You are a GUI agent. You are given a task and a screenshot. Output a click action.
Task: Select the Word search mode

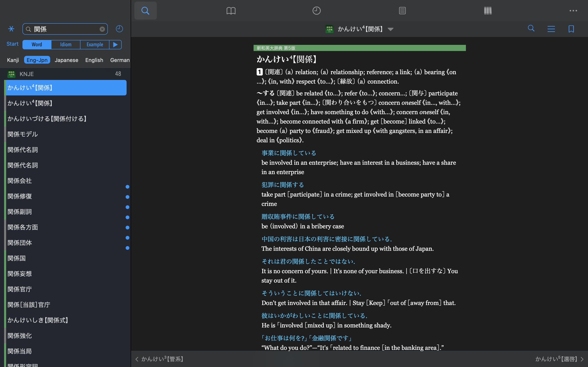(37, 44)
